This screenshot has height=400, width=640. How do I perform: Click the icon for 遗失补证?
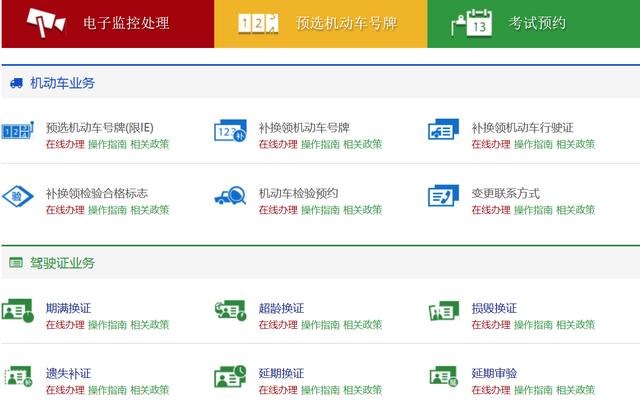(x=18, y=376)
